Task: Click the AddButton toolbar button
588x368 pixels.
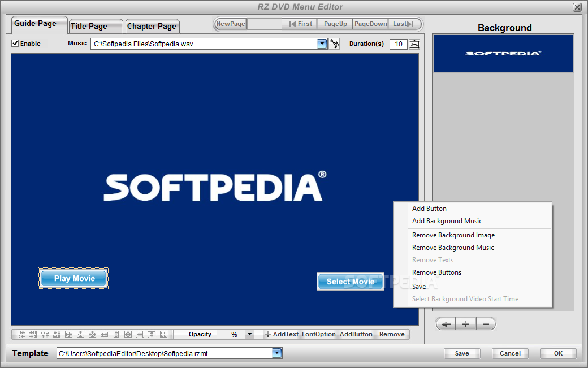Action: pyautogui.click(x=356, y=334)
